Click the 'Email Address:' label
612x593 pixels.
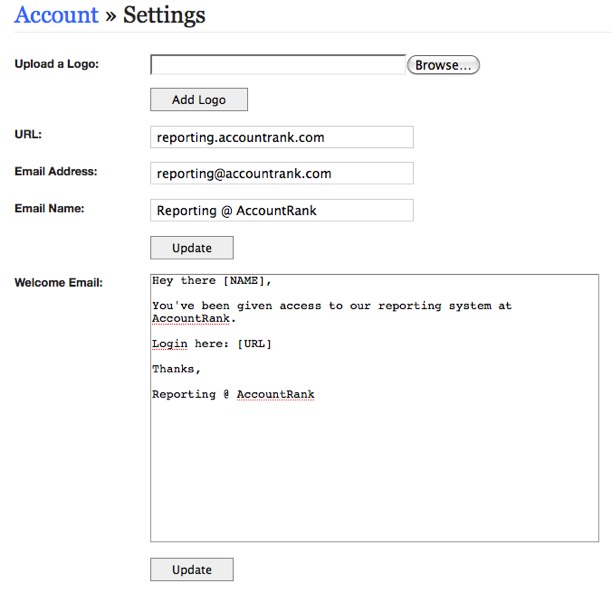(x=56, y=172)
